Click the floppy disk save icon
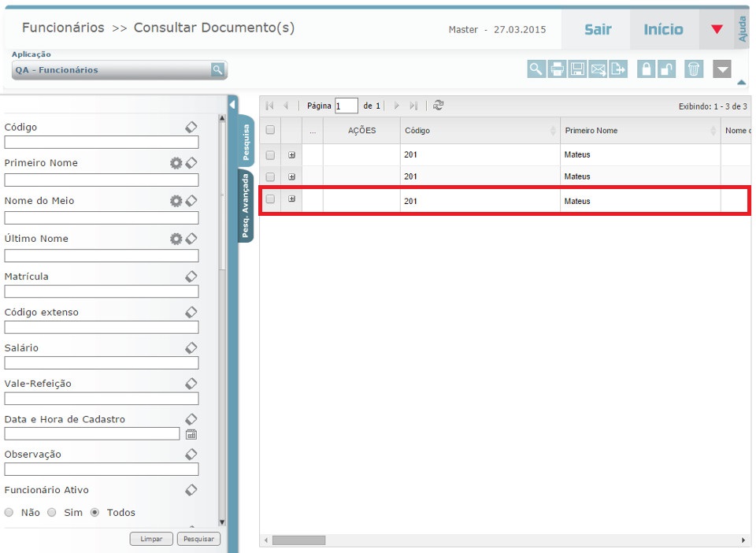The width and height of the screenshot is (756, 553). click(x=577, y=69)
